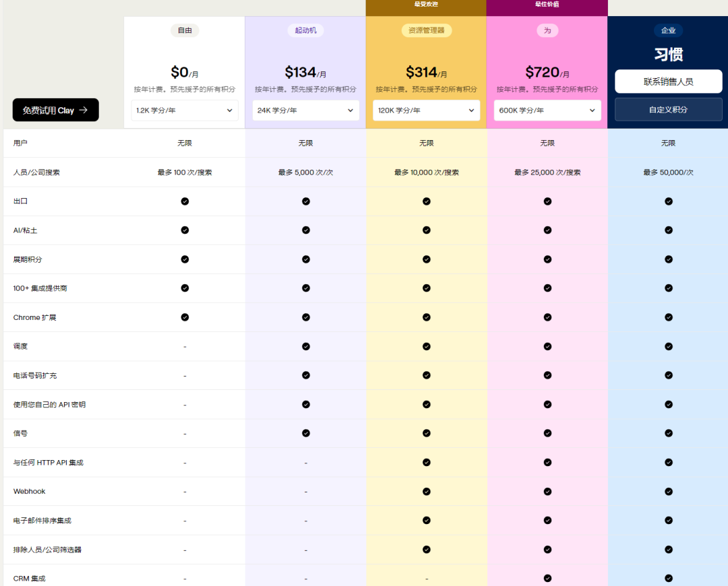Expand the 24K 学分/年 credits dropdown
This screenshot has height=586, width=728.
point(305,110)
